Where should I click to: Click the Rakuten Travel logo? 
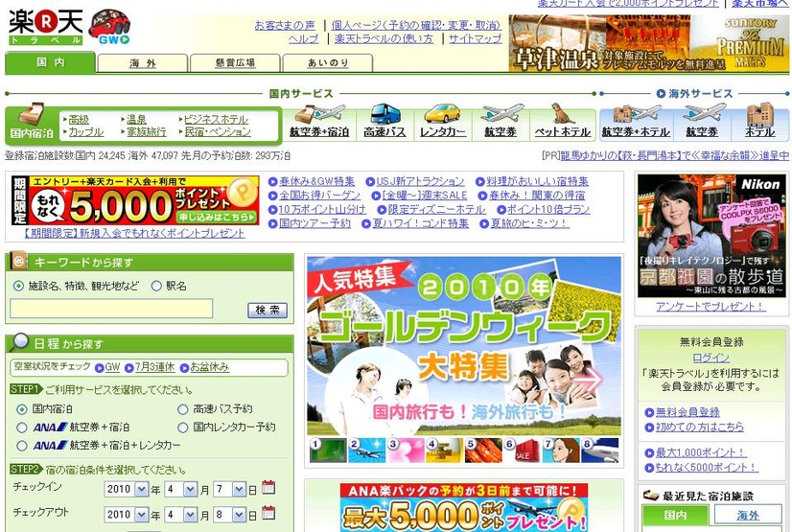[x=45, y=27]
